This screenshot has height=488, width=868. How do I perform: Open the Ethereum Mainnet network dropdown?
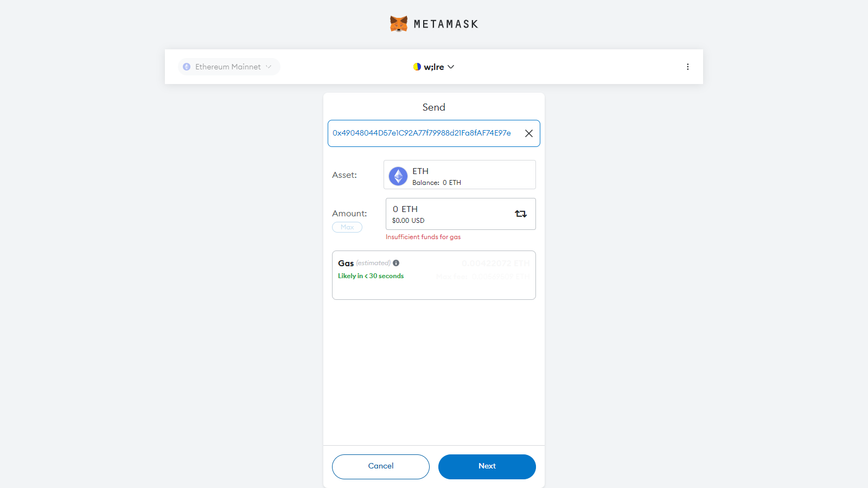(228, 67)
